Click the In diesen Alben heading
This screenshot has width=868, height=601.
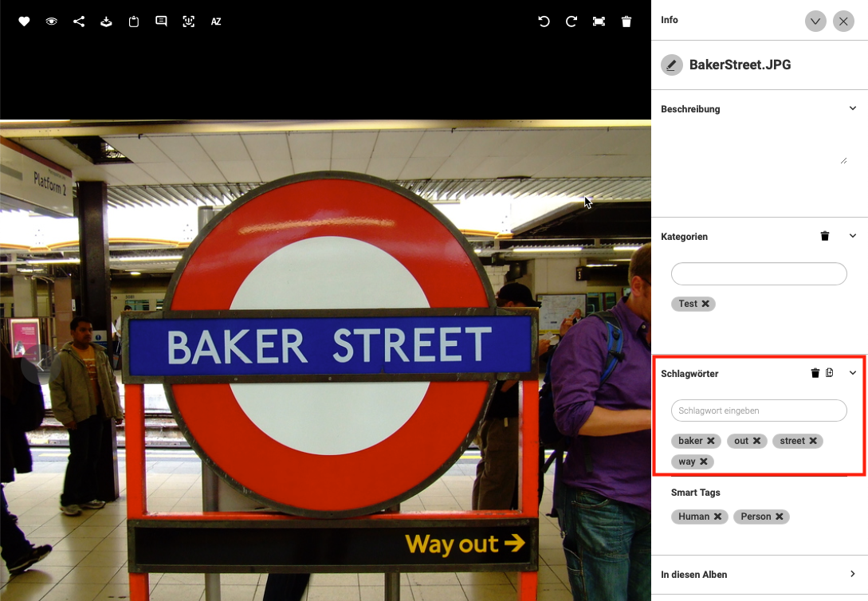[694, 575]
